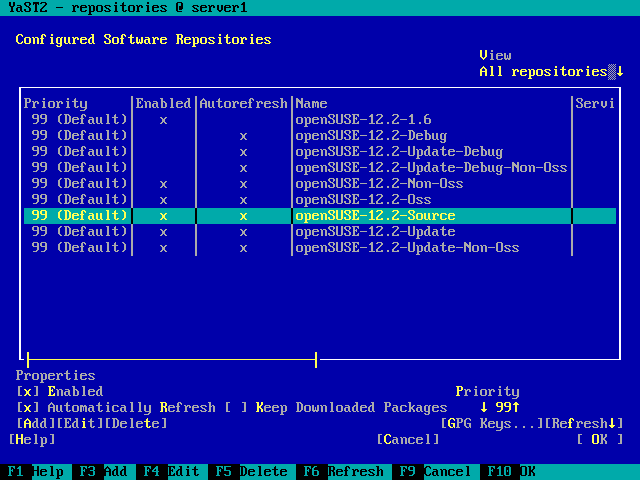Toggle Automatically Refresh checkbox
Image resolution: width=640 pixels, height=480 pixels.
pos(28,407)
